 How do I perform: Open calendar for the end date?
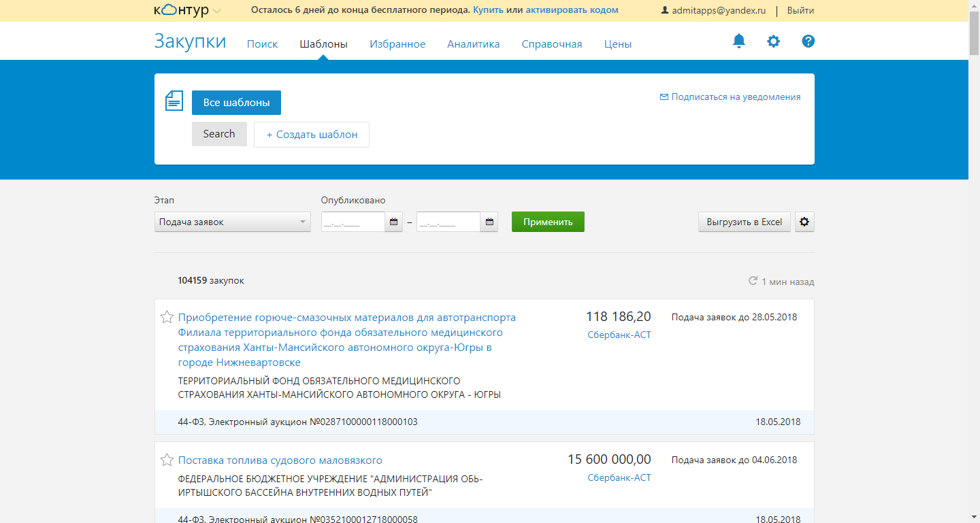tap(489, 222)
